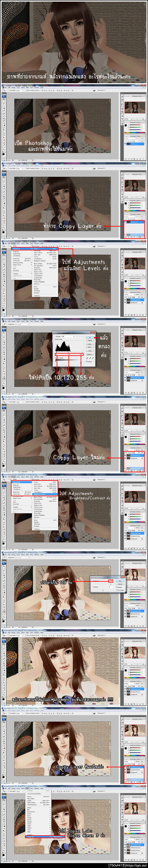148x868 pixels.
Task: Click Liquify... in the open Filter menu
Action: [x=38, y=801]
